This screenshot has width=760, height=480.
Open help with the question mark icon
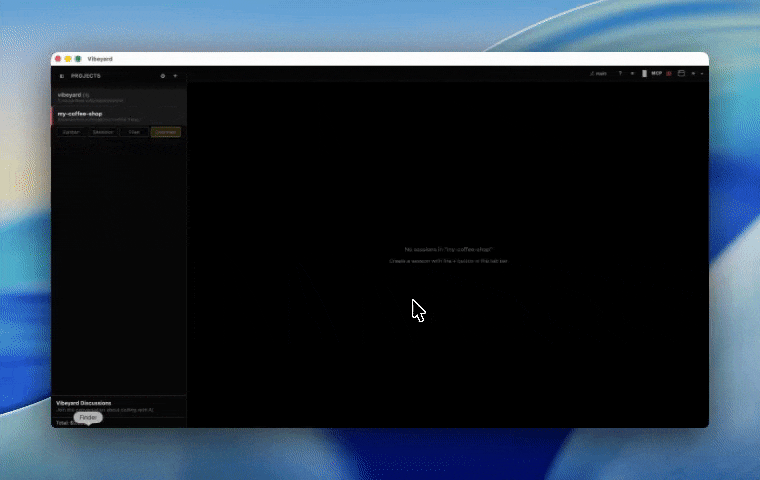[x=620, y=74]
